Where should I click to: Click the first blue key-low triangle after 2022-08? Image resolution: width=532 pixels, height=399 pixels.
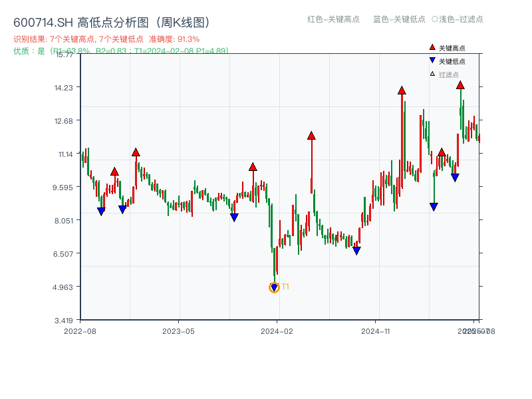pos(101,211)
